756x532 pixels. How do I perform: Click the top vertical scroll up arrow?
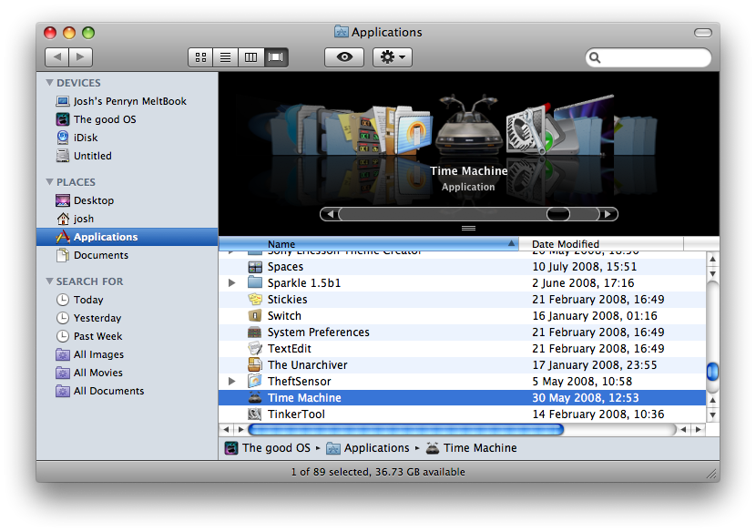[x=712, y=259]
